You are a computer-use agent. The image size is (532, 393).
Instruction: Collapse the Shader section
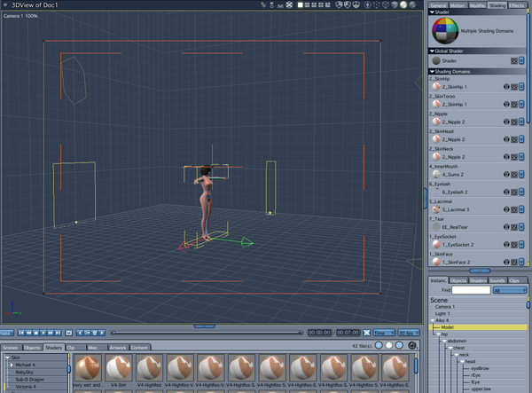coord(432,12)
